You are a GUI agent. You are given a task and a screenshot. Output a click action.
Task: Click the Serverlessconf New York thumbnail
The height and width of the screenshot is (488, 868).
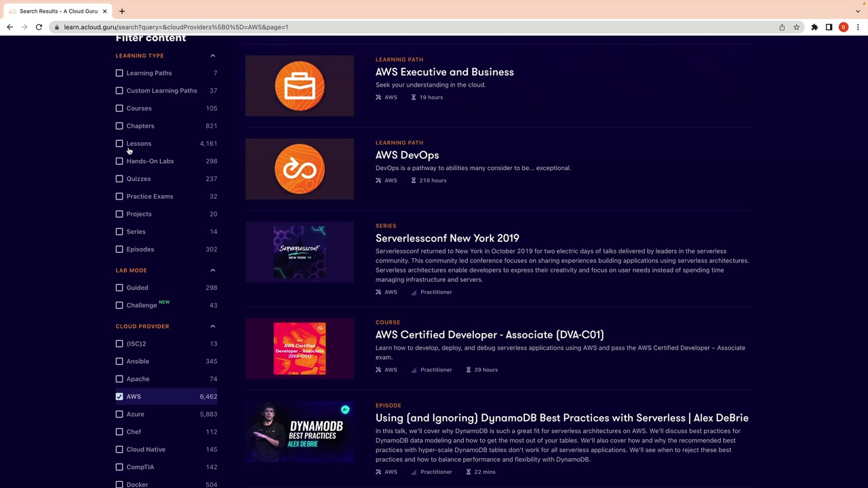(x=300, y=252)
